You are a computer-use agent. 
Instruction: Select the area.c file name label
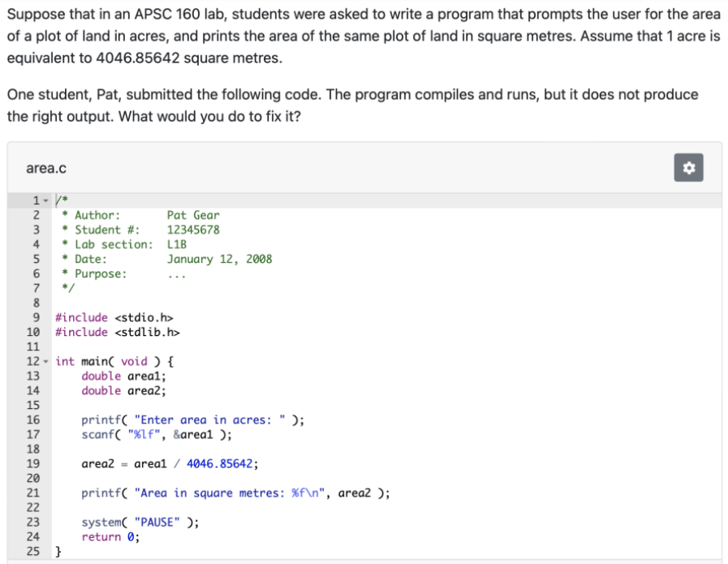coord(45,168)
